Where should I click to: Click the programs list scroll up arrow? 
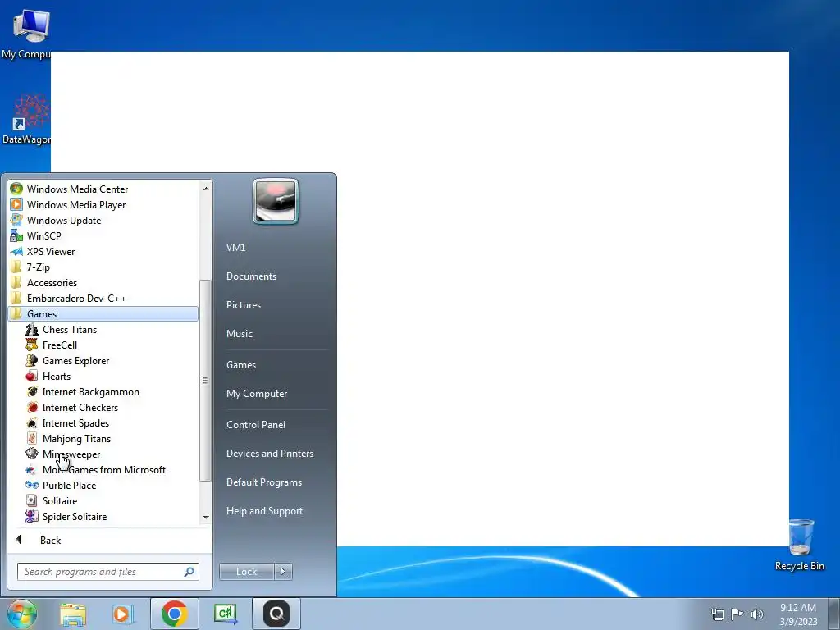pyautogui.click(x=206, y=189)
